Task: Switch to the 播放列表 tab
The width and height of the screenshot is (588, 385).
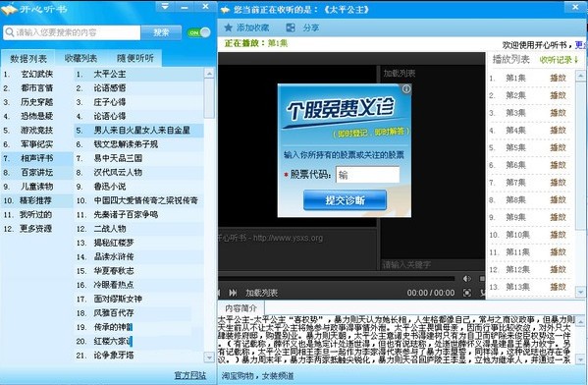Action: point(510,59)
